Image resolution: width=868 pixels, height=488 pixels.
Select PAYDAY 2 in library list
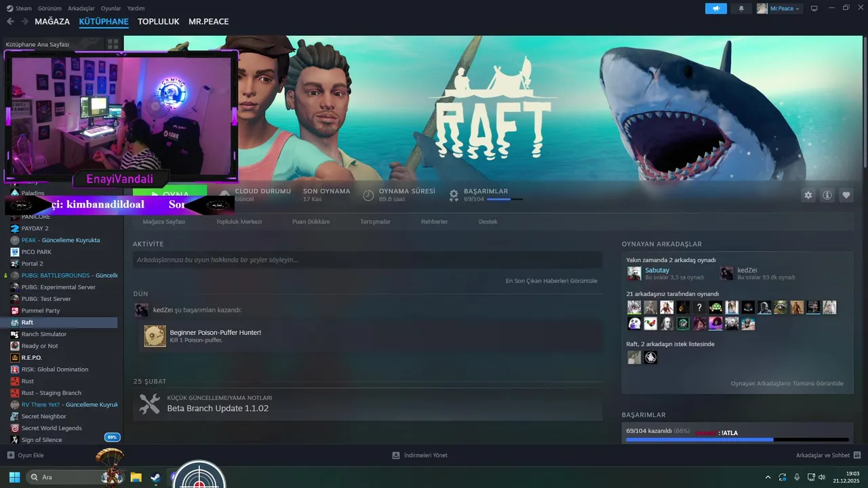pos(35,228)
